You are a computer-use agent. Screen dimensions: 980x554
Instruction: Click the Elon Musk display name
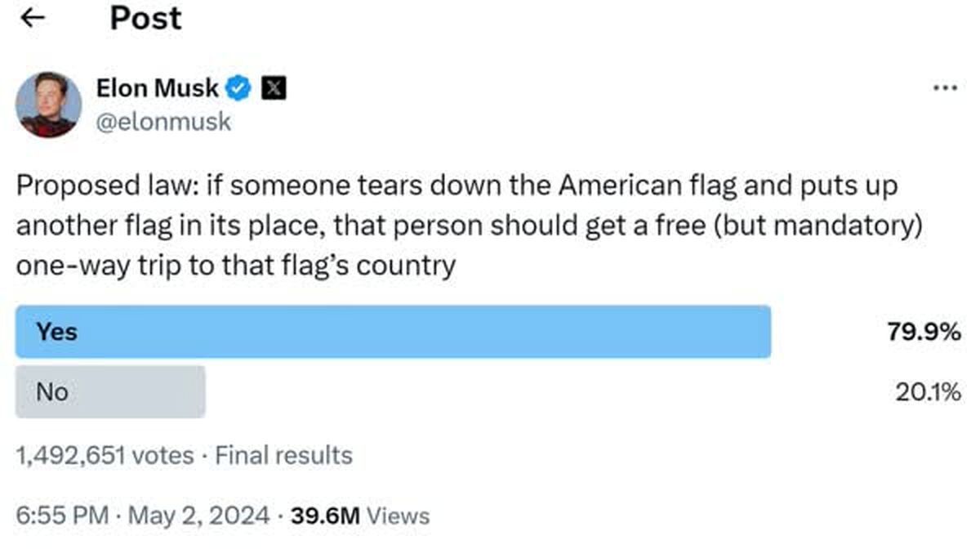coord(157,88)
